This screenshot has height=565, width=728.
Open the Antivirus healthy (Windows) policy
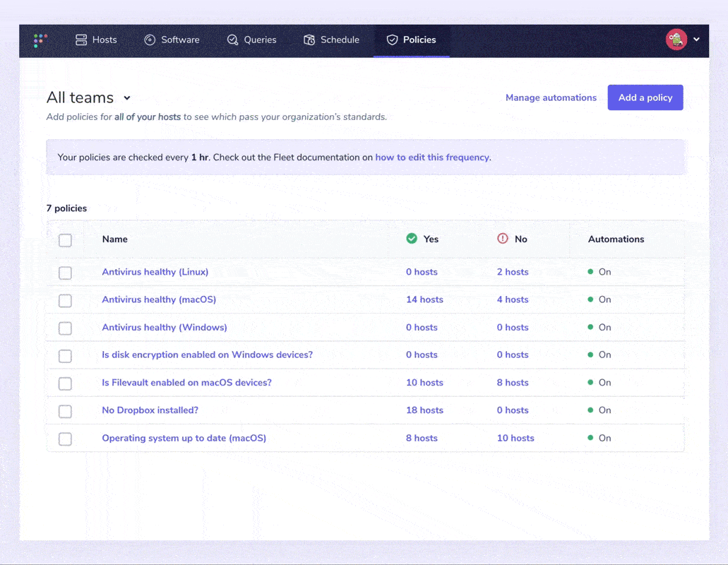165,327
